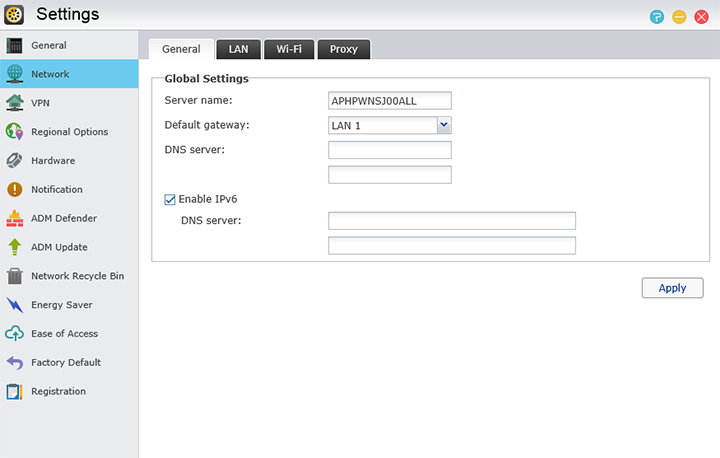720x458 pixels.
Task: Open Network Recycle Bin icon
Action: pyautogui.click(x=15, y=276)
